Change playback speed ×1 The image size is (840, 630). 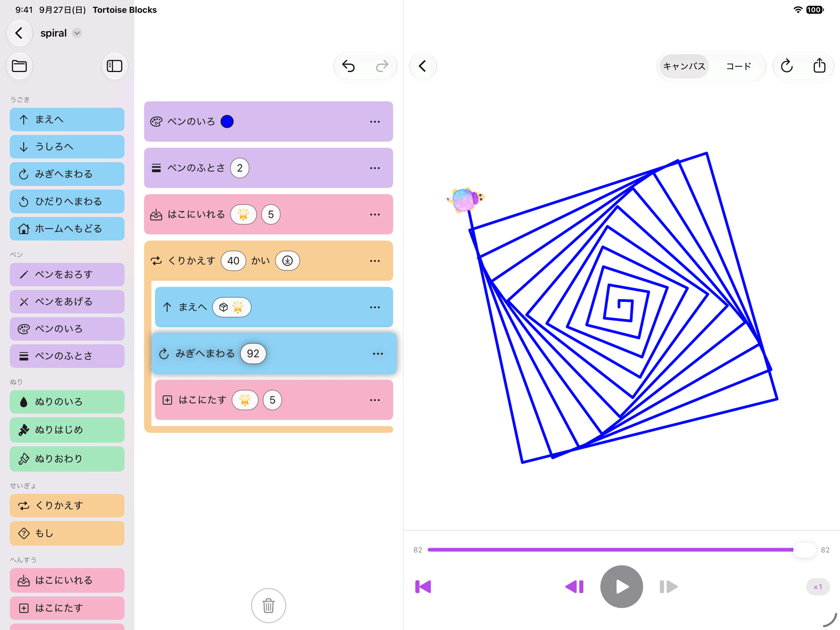tap(818, 587)
